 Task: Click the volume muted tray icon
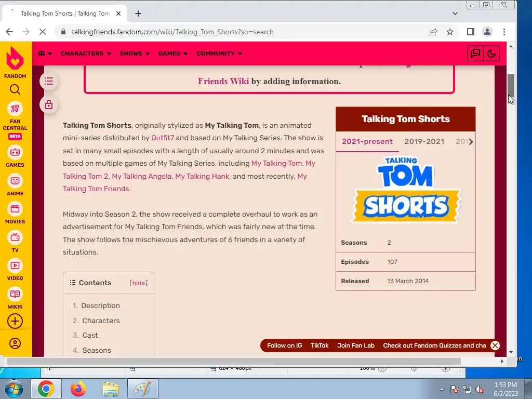pyautogui.click(x=480, y=390)
